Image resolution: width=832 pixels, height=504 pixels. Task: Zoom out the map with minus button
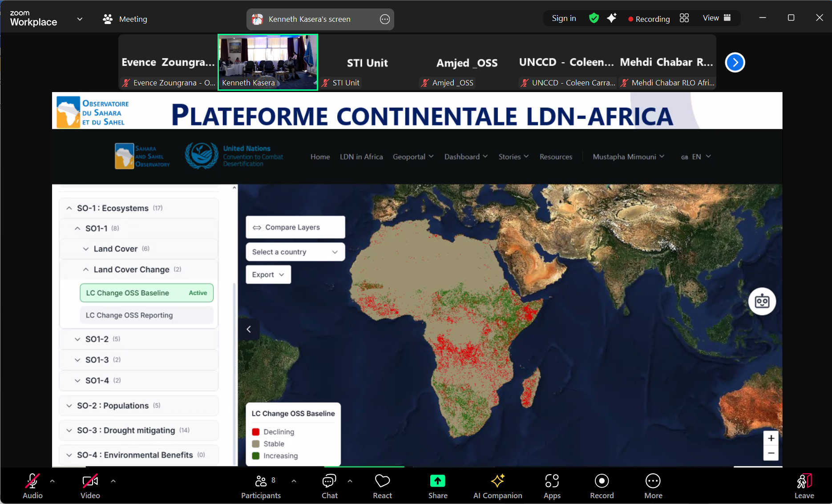click(771, 453)
